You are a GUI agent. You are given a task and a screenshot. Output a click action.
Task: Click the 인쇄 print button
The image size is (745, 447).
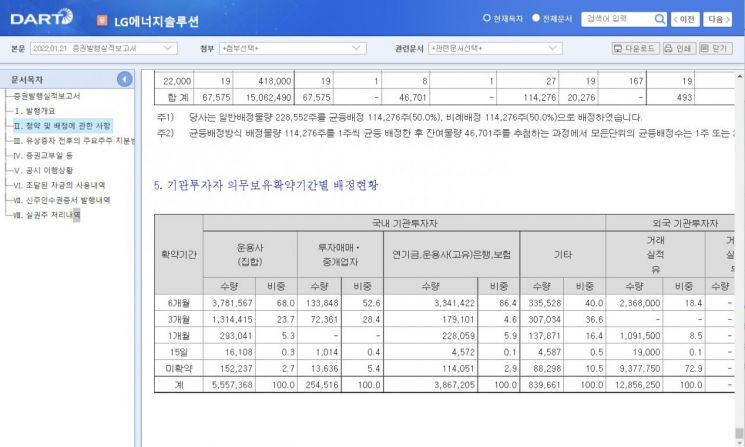679,48
